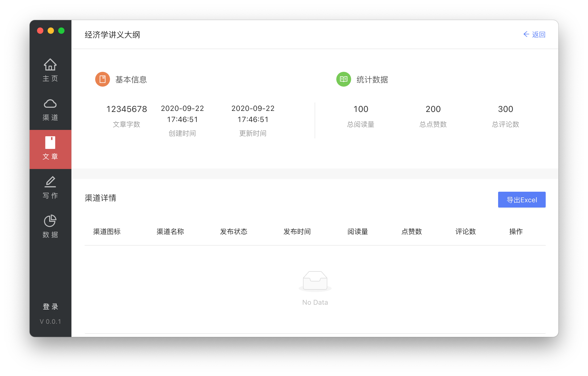This screenshot has height=376, width=588.
Task: Click the 返回 back arrow link
Action: click(534, 35)
